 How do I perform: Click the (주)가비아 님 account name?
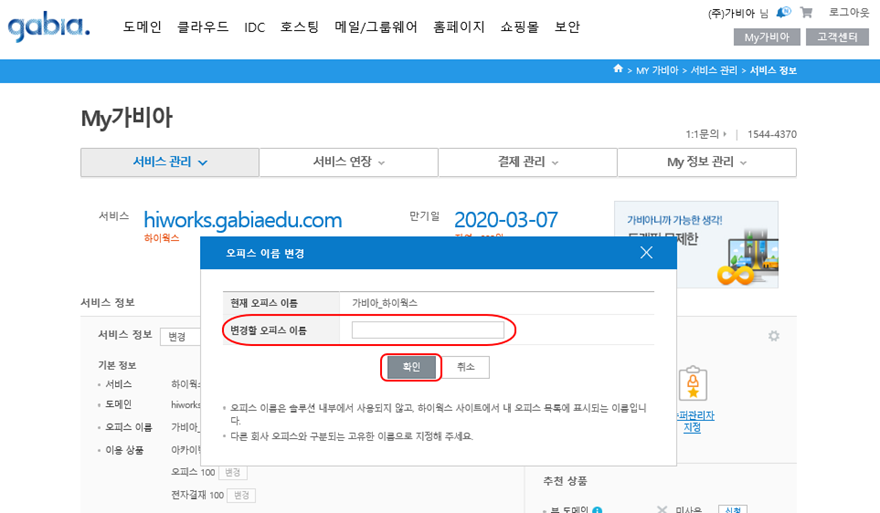coord(737,13)
